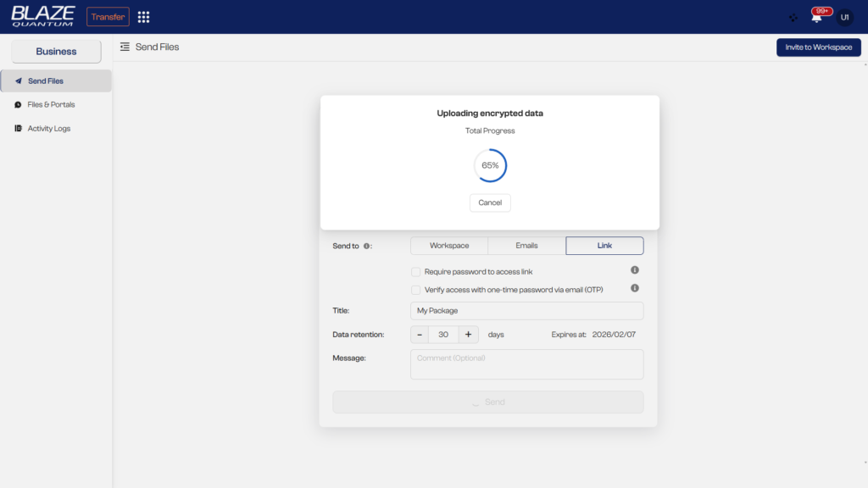The height and width of the screenshot is (488, 868).
Task: Cancel the encrypted data upload
Action: (x=490, y=202)
